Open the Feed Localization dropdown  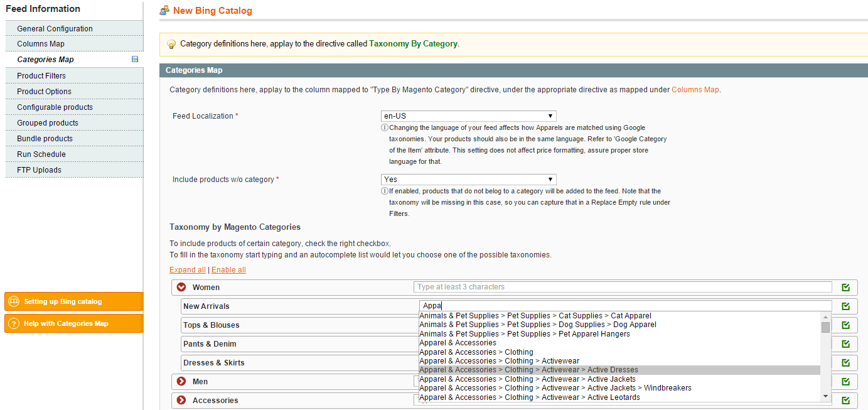pyautogui.click(x=468, y=116)
